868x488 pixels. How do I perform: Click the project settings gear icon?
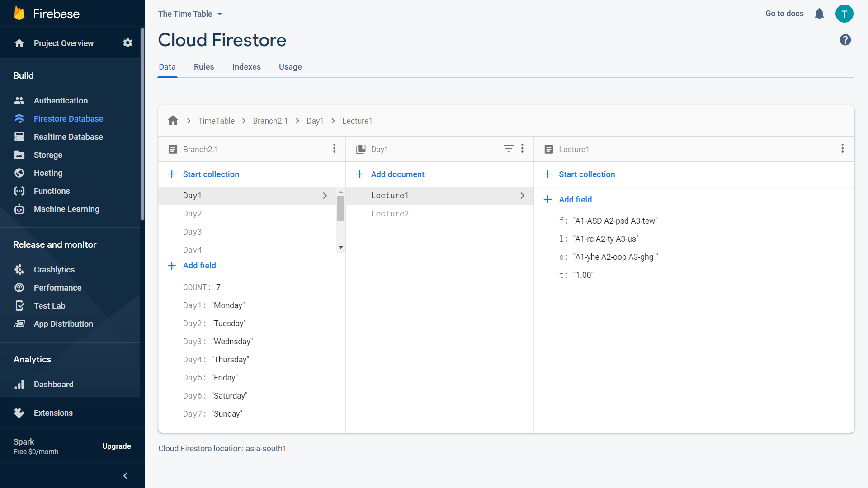127,43
